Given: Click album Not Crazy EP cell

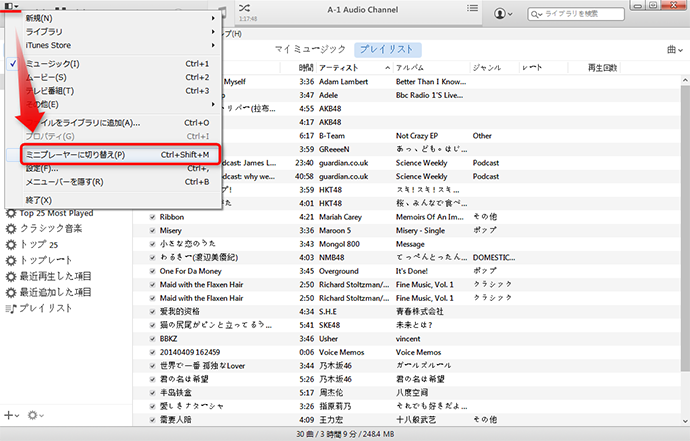Looking at the screenshot, I should [417, 136].
